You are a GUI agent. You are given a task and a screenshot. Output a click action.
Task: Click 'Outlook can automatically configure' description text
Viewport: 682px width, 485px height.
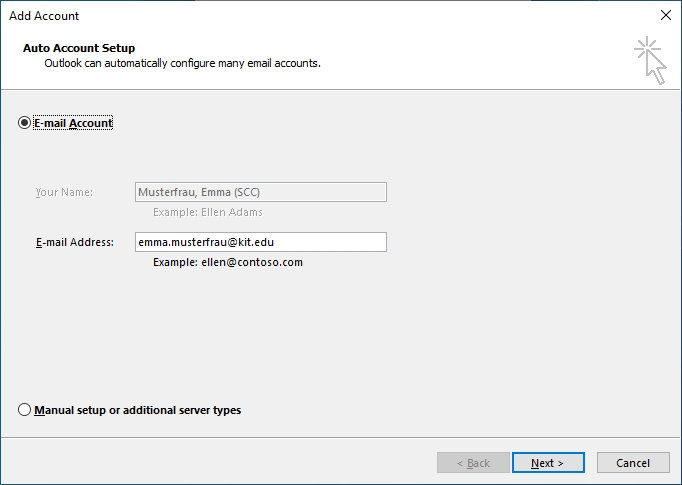(182, 63)
